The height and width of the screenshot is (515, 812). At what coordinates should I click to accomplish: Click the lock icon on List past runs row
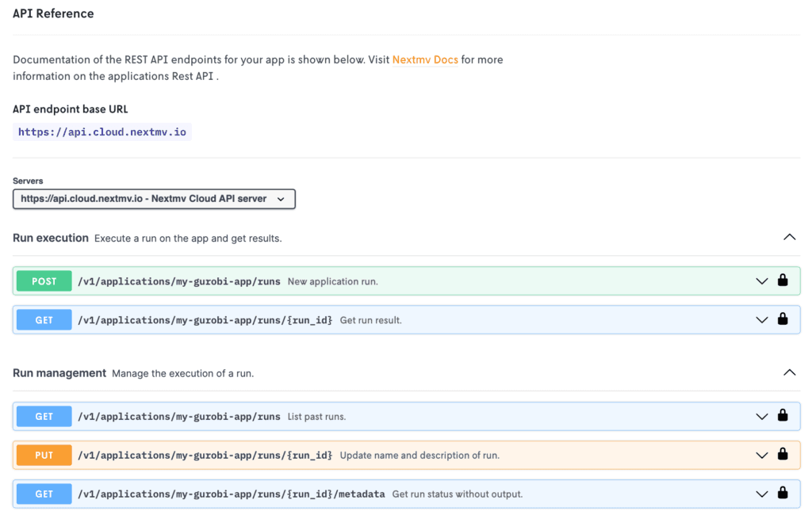[x=783, y=415]
